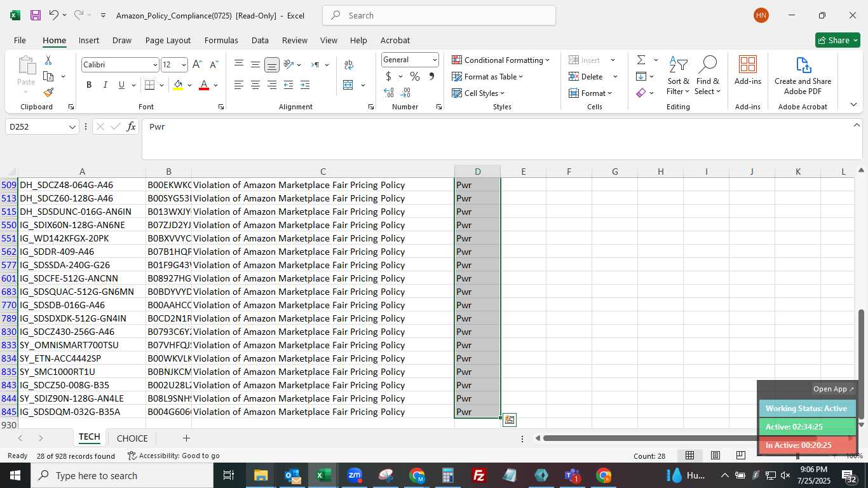The height and width of the screenshot is (488, 868).
Task: Add a new sheet with plus button
Action: tap(186, 438)
